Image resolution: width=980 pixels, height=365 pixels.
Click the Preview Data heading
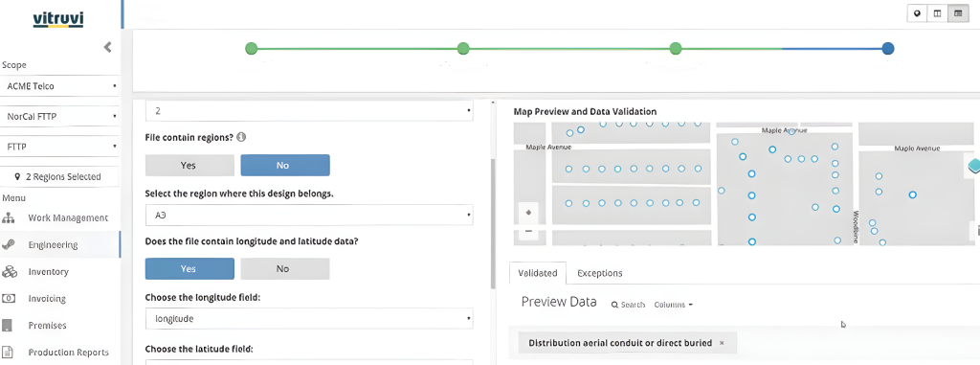[559, 302]
